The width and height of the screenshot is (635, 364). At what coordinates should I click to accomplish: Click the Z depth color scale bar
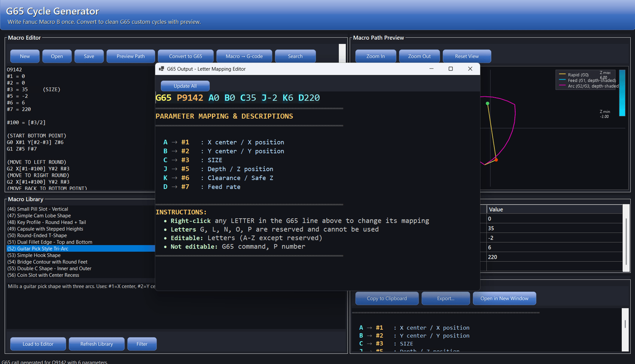(622, 93)
